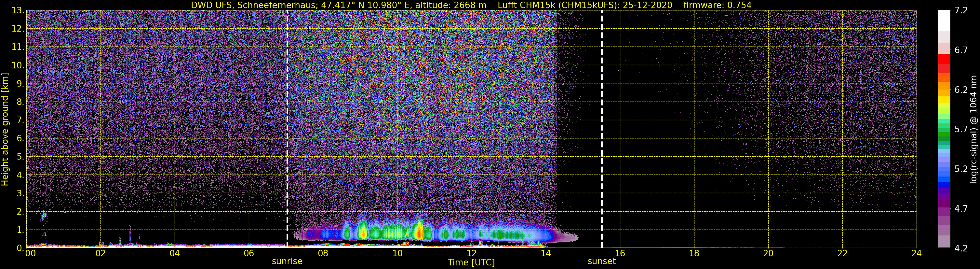Image resolution: width=980 pixels, height=269 pixels.
Task: Click the "sunrise" label below the time axis
Action: (287, 262)
